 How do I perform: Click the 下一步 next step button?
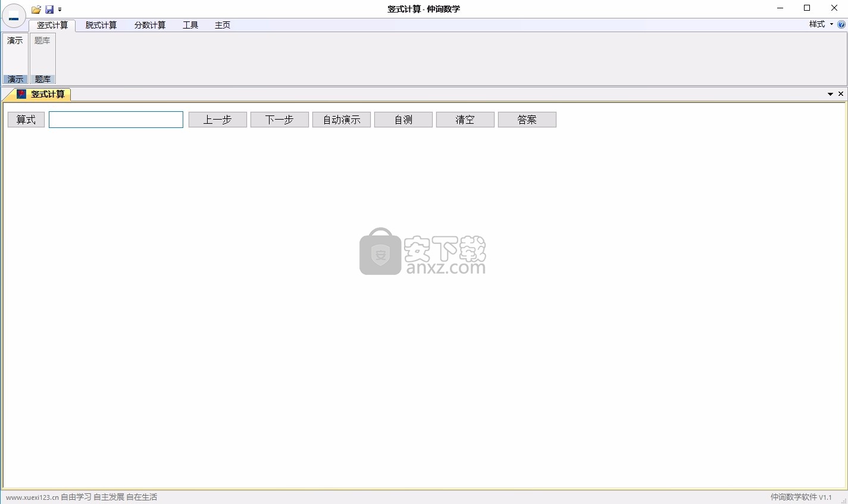coord(280,120)
